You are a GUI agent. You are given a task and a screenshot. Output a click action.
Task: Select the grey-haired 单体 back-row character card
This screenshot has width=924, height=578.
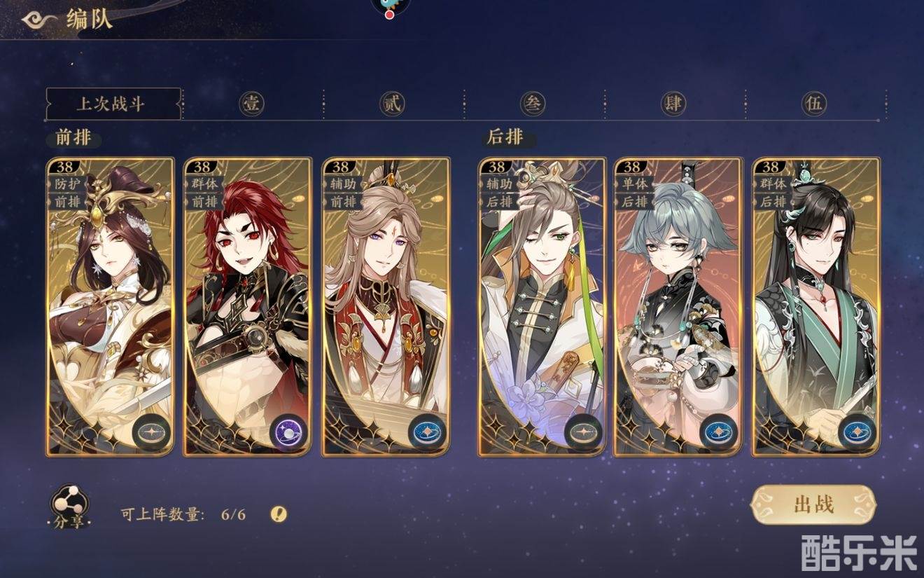point(678,307)
